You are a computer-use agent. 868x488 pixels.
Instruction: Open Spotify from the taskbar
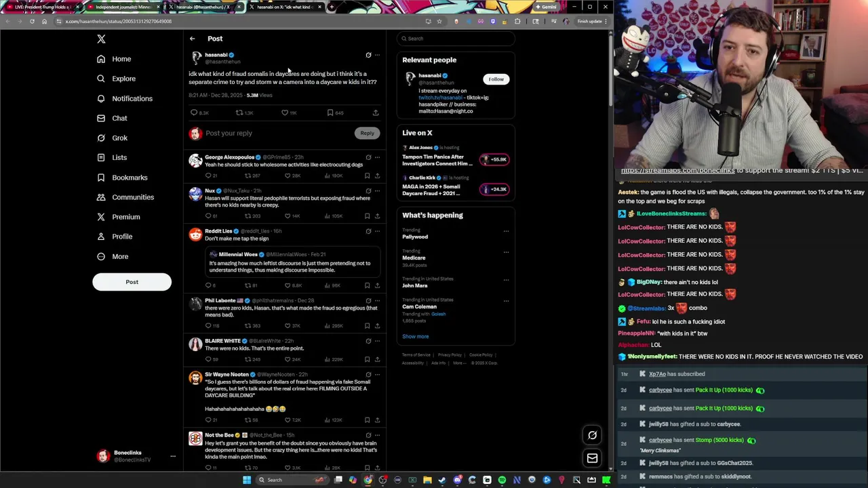point(502,480)
